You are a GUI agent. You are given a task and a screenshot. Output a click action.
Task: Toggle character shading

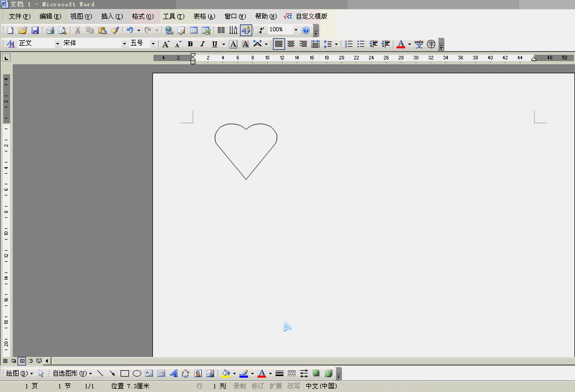tap(245, 44)
